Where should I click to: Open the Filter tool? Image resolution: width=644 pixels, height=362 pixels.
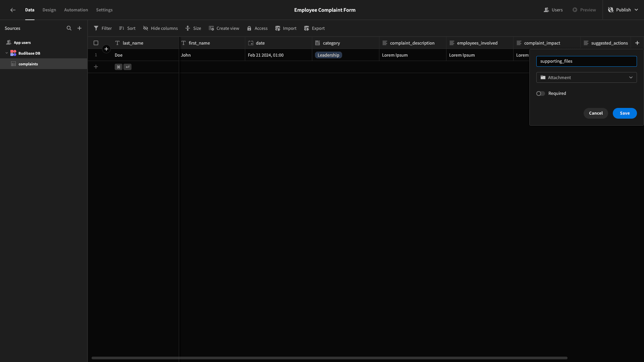(103, 28)
